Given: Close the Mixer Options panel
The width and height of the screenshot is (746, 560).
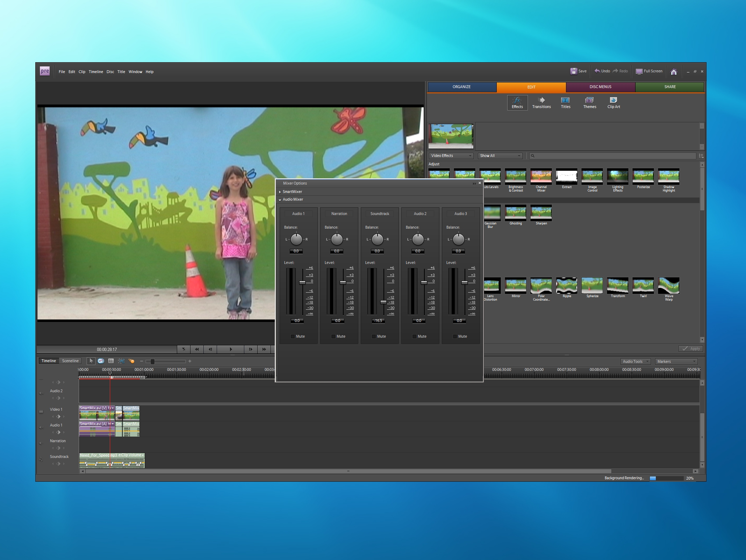Looking at the screenshot, I should point(480,183).
